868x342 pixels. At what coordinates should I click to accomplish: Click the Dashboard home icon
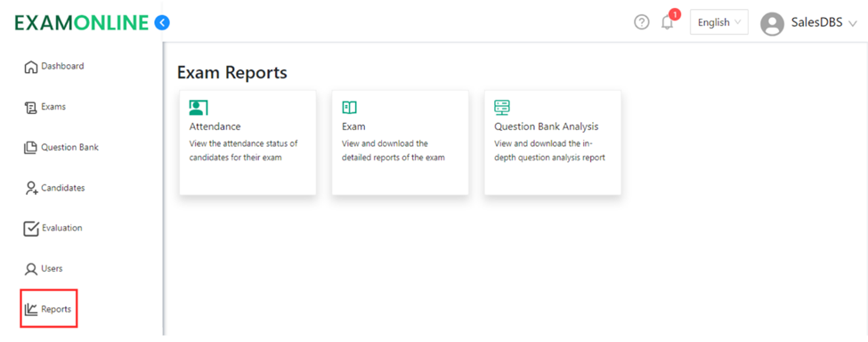click(31, 67)
